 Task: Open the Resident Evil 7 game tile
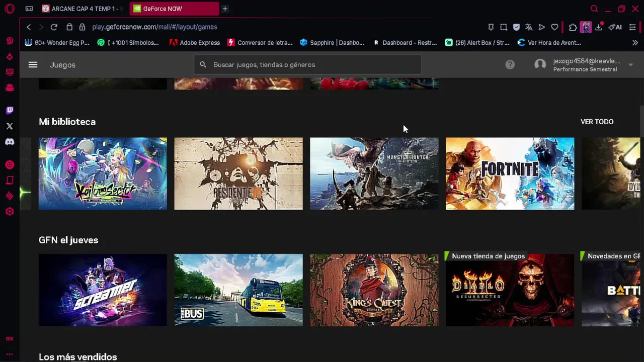[x=238, y=173]
